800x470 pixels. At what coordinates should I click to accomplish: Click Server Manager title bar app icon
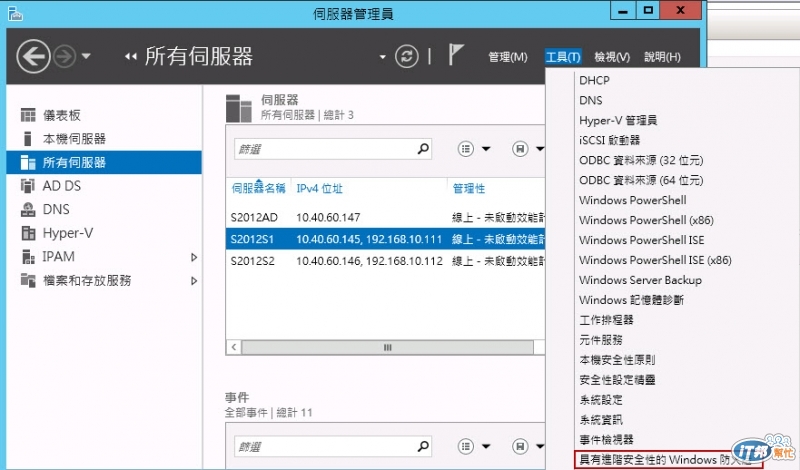pos(15,13)
